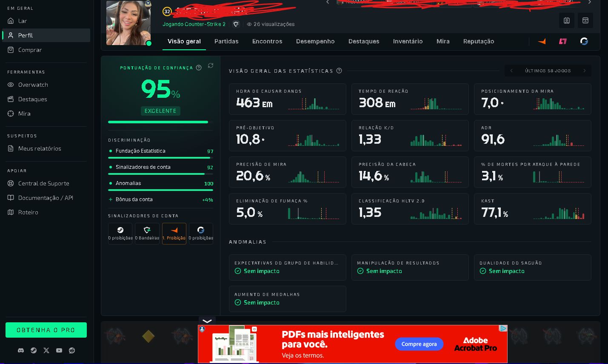Collapse the ad banner with the chevron tab
This screenshot has height=364, width=608.
point(207,321)
